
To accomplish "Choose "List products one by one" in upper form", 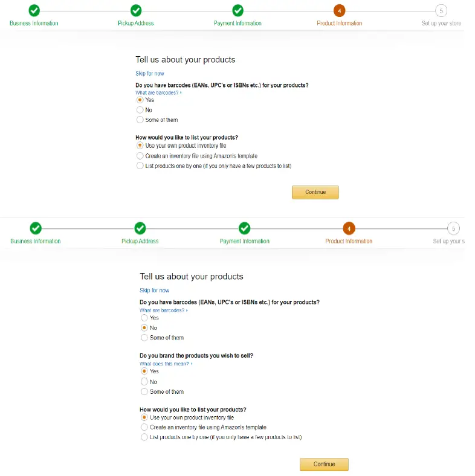I will coord(140,166).
